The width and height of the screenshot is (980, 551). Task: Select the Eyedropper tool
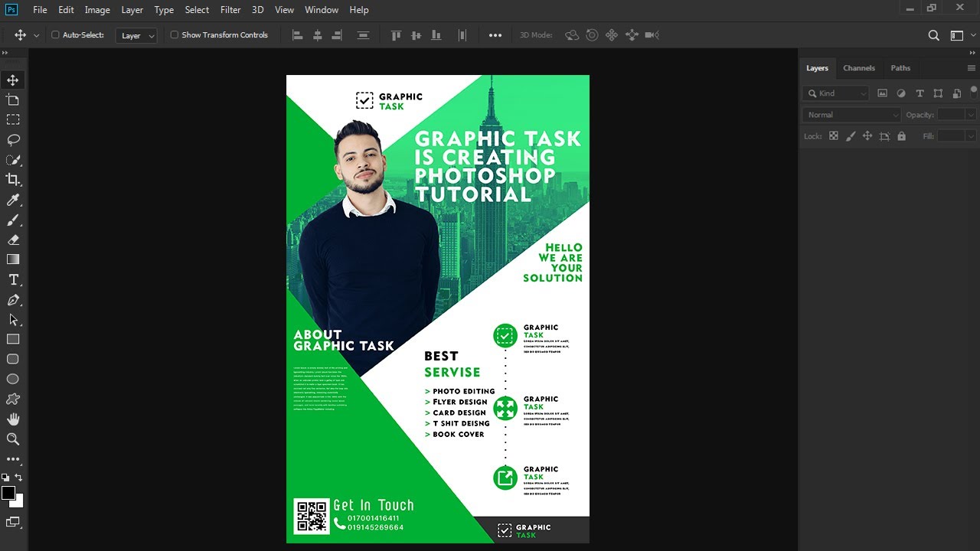coord(13,200)
